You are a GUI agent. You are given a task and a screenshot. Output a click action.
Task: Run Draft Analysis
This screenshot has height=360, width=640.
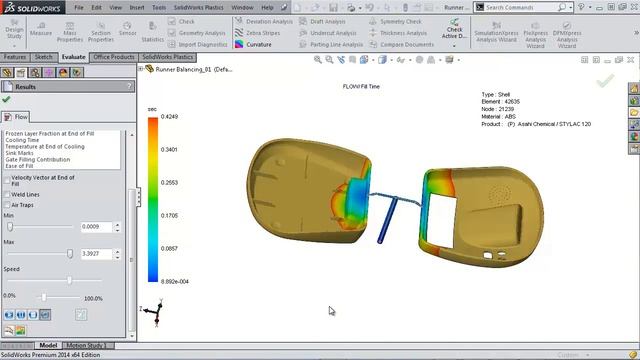(322, 22)
